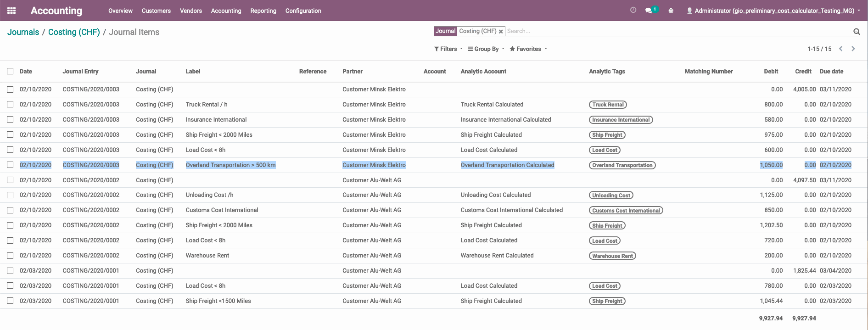This screenshot has height=330, width=868.
Task: Click the clock activities icon
Action: tap(633, 10)
